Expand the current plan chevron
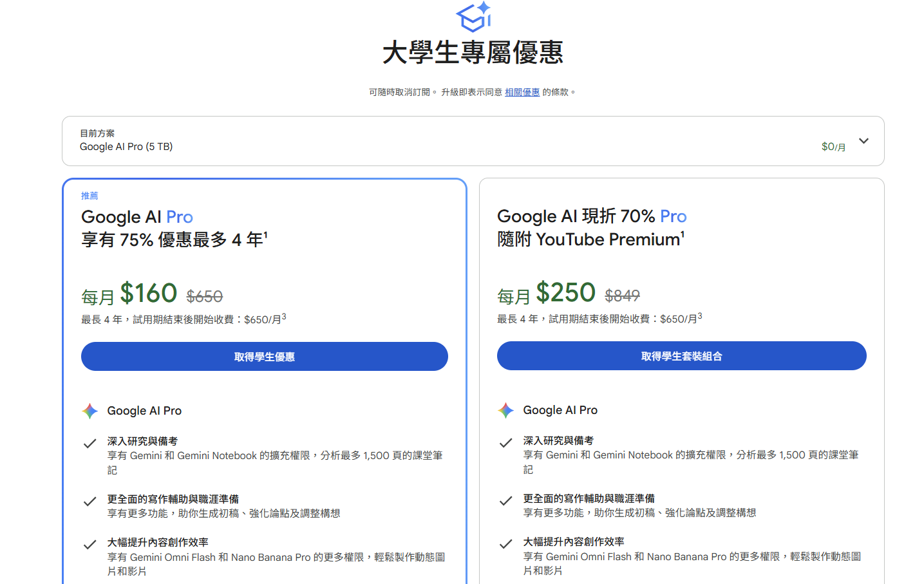Image resolution: width=924 pixels, height=584 pixels. pos(863,141)
